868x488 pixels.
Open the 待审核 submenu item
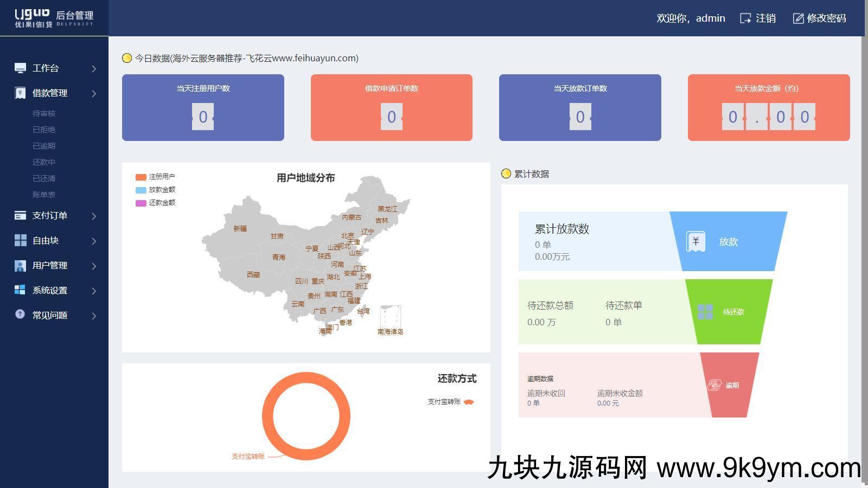pyautogui.click(x=44, y=113)
